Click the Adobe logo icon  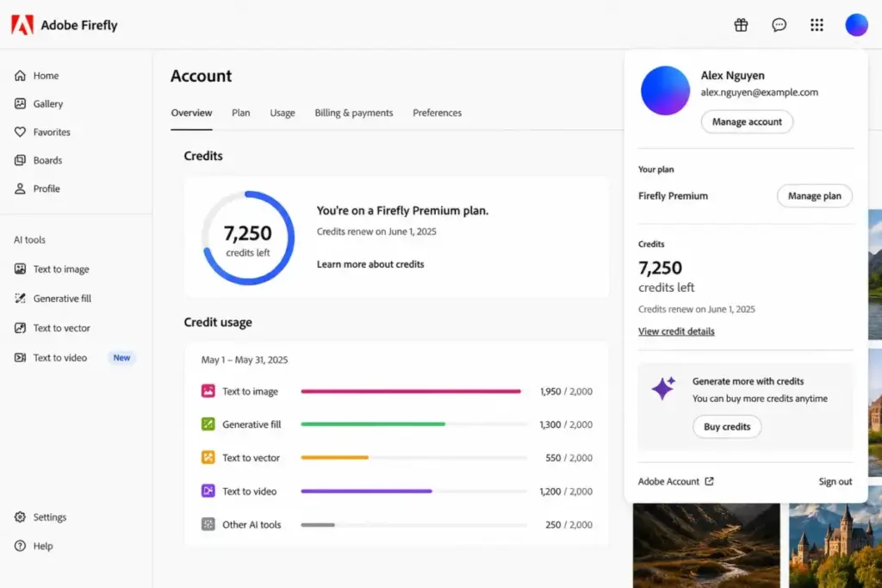point(22,25)
